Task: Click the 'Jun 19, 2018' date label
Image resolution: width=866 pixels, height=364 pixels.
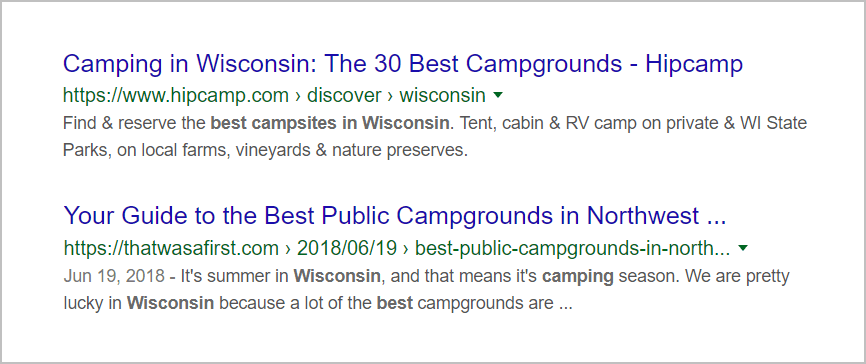Action: [114, 276]
